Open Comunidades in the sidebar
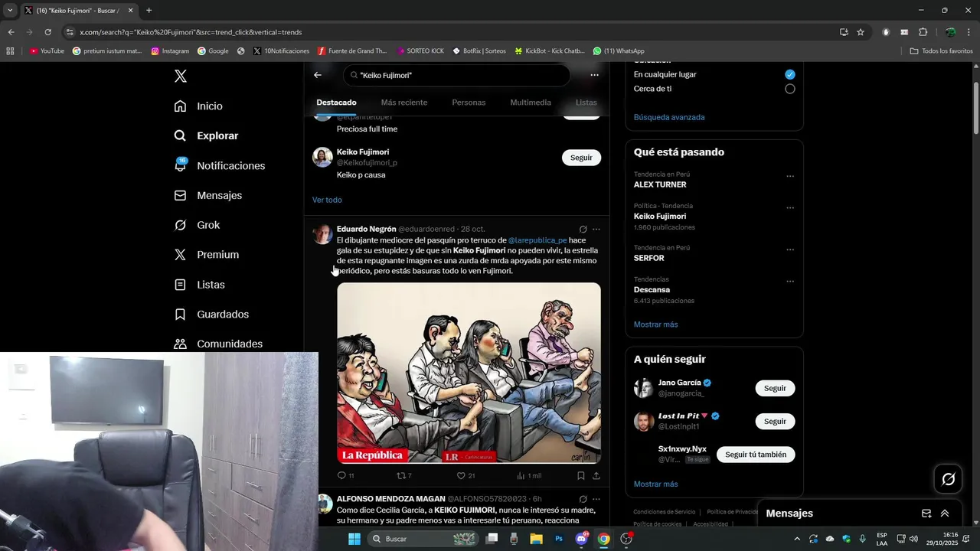Image resolution: width=980 pixels, height=551 pixels. (x=218, y=344)
